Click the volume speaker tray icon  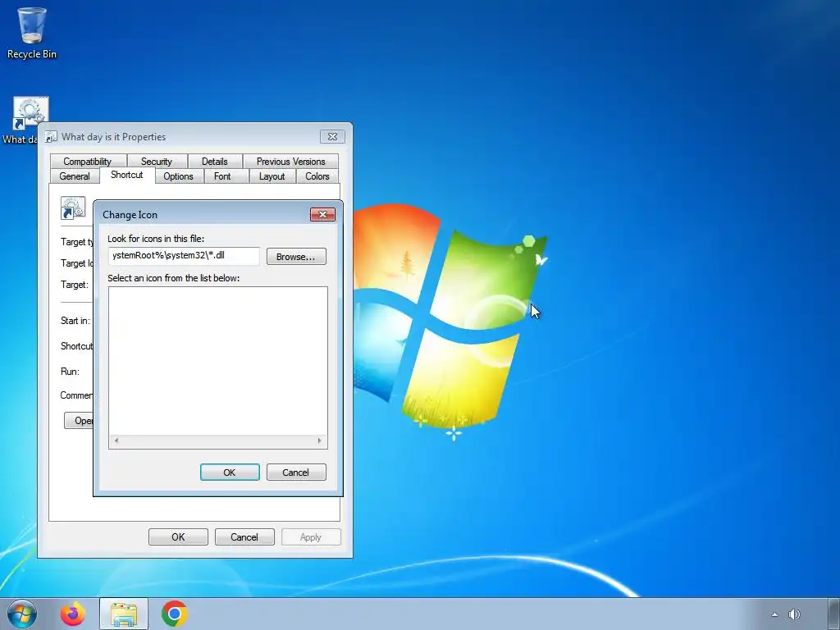pos(794,614)
